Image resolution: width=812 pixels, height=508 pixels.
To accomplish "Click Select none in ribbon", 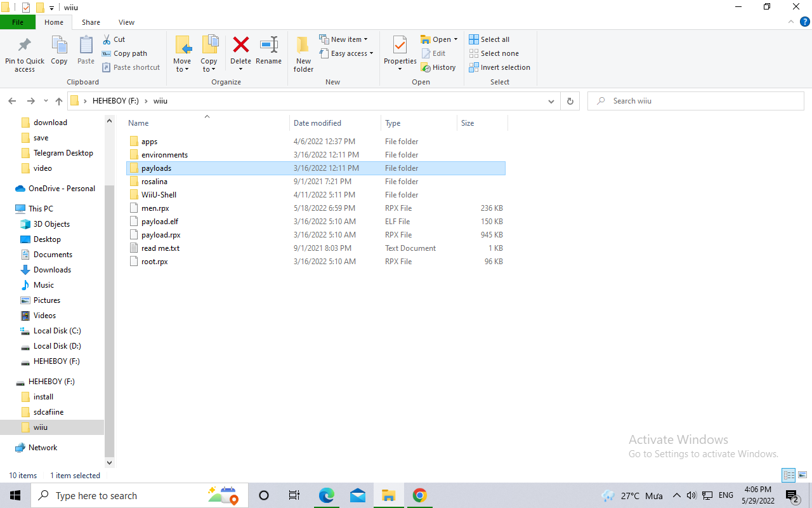I will point(494,53).
